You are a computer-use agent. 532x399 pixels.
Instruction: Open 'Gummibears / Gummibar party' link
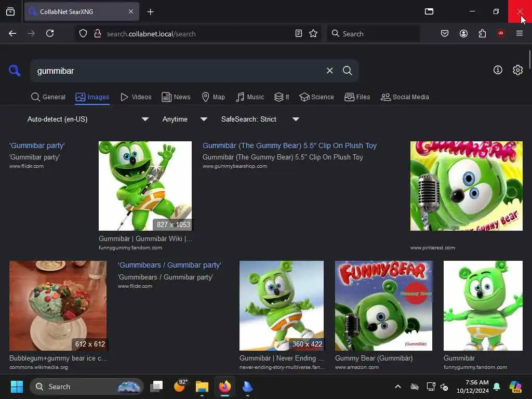(x=169, y=265)
